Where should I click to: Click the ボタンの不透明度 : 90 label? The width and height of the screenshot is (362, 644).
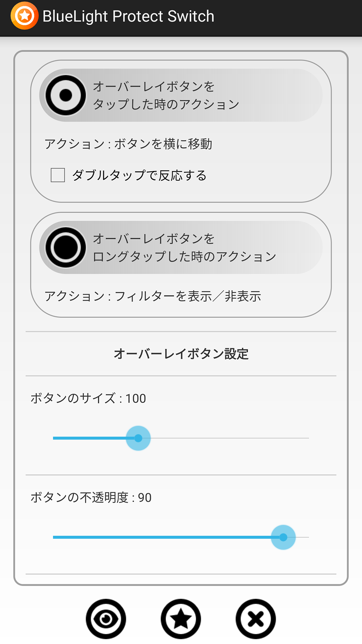click(x=91, y=497)
